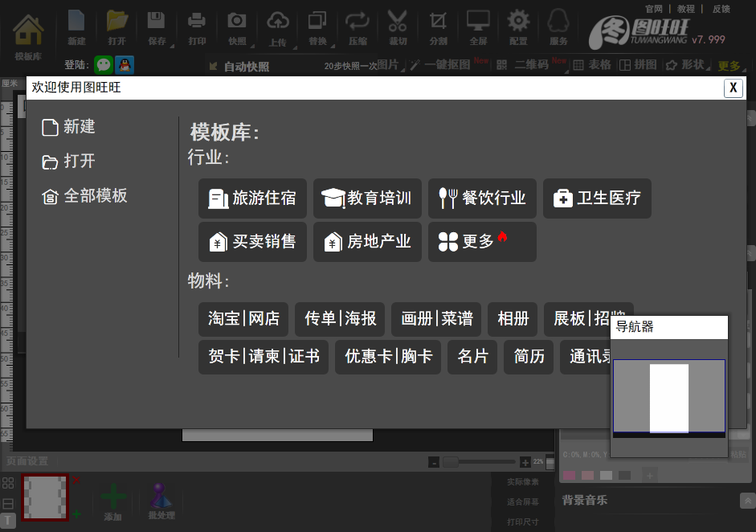Choose the 房地产业 industry template
The image size is (756, 532).
click(x=367, y=242)
